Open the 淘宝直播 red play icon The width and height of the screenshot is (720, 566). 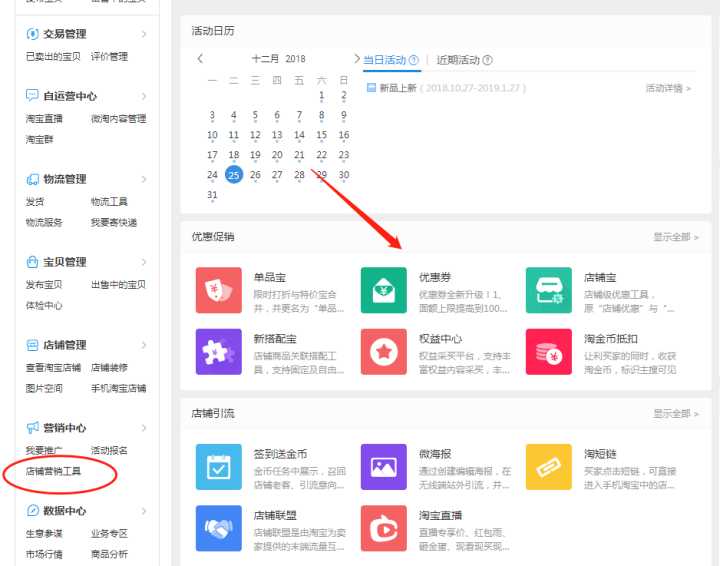(383, 528)
